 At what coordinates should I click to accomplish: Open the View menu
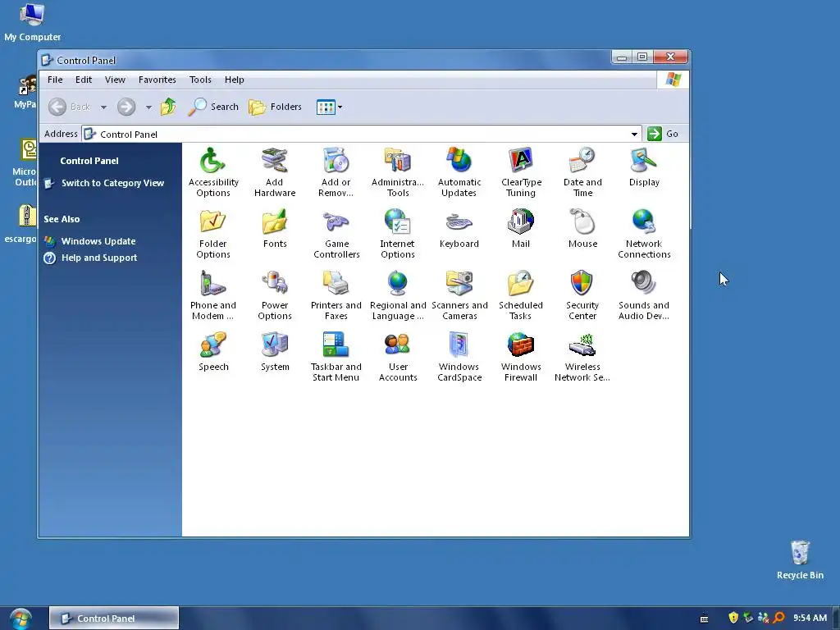115,80
